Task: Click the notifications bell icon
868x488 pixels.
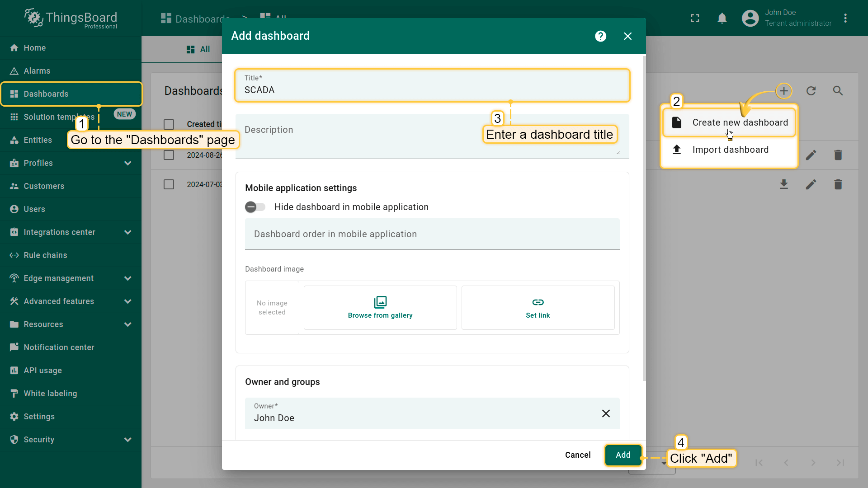Action: [x=722, y=18]
